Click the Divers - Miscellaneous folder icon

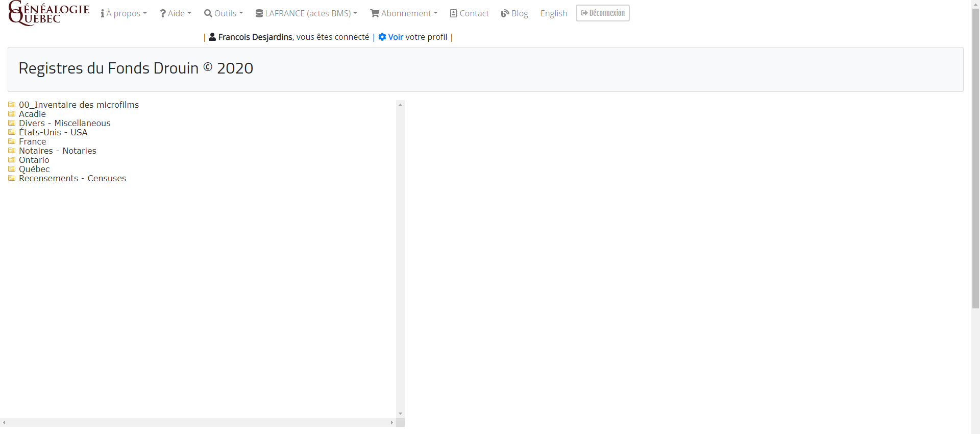pyautogui.click(x=12, y=123)
